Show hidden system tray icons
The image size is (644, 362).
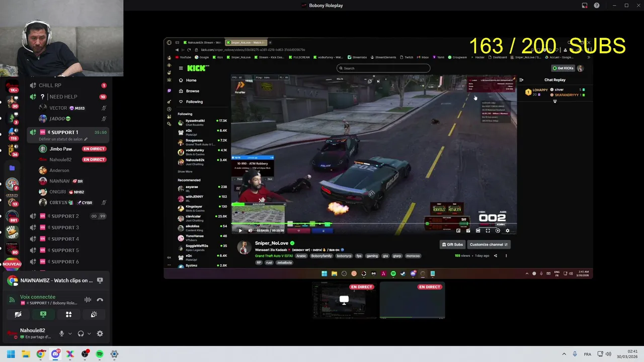click(564, 354)
